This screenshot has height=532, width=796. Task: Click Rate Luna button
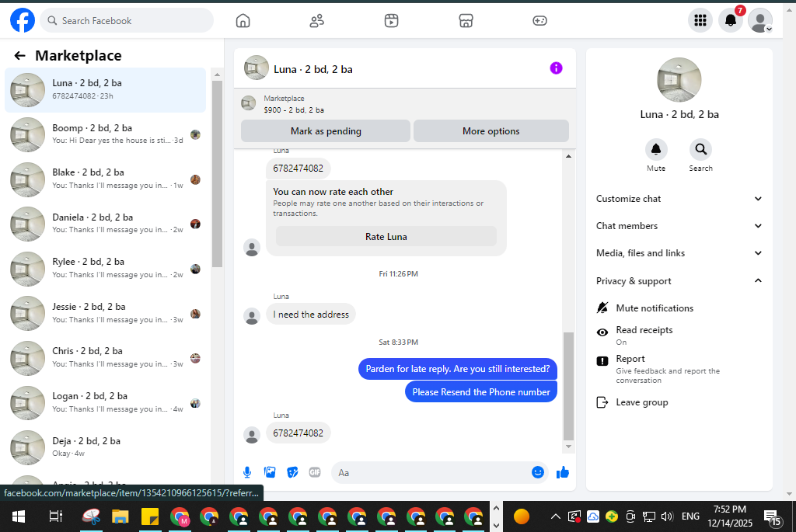[x=386, y=236]
